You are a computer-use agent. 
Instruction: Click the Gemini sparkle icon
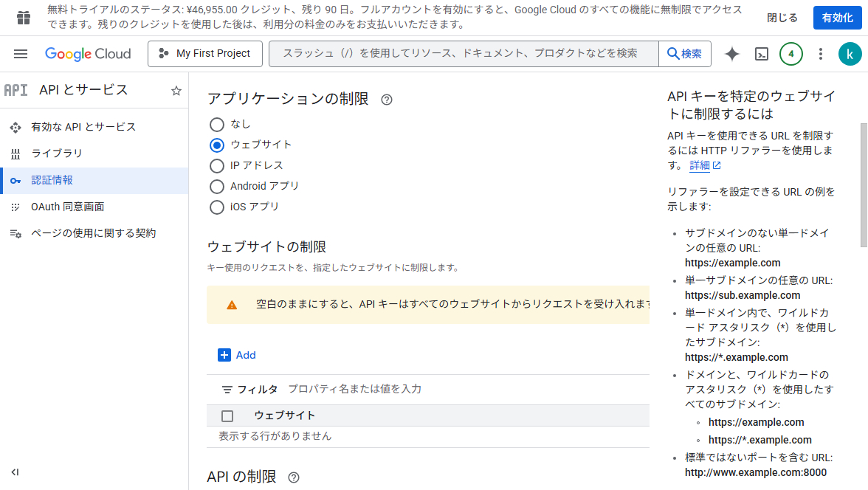click(732, 54)
